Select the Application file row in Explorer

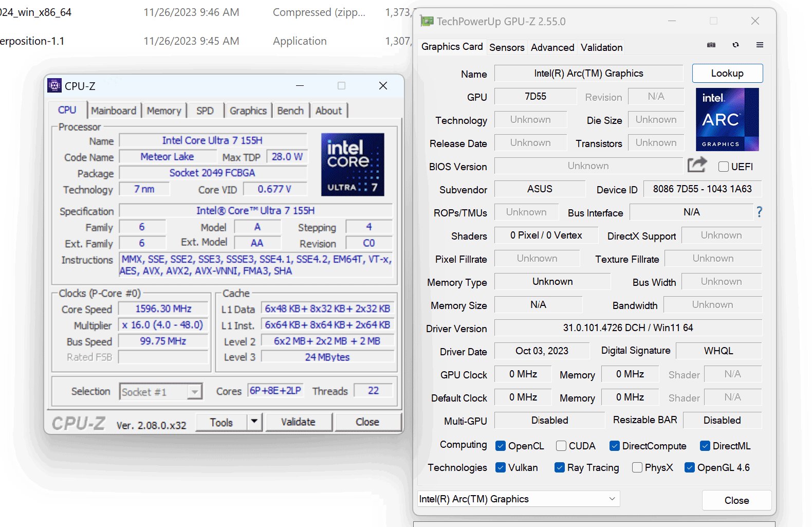206,41
